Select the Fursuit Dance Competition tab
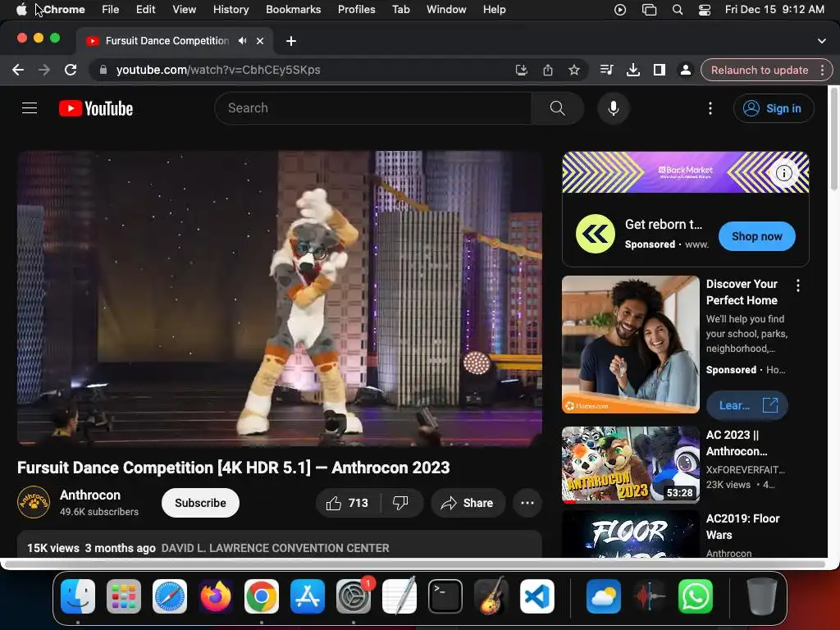840x630 pixels. click(167, 41)
